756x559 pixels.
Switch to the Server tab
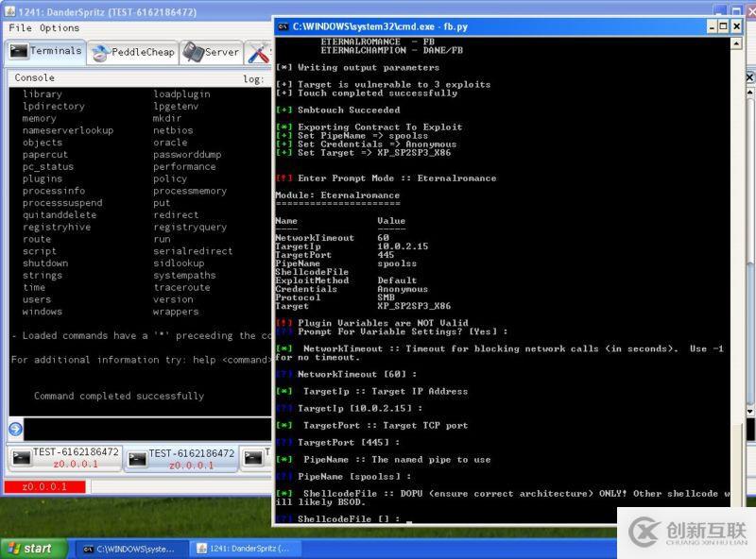[211, 52]
